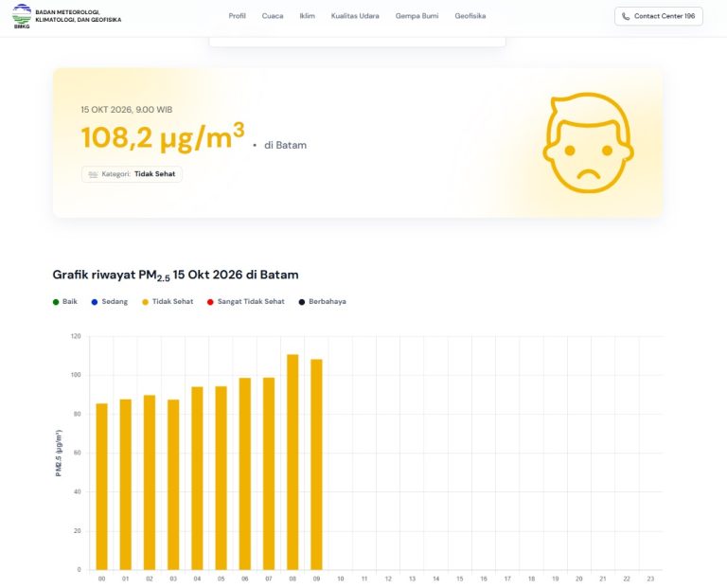Open the Kualitas Udara menu

pos(355,16)
